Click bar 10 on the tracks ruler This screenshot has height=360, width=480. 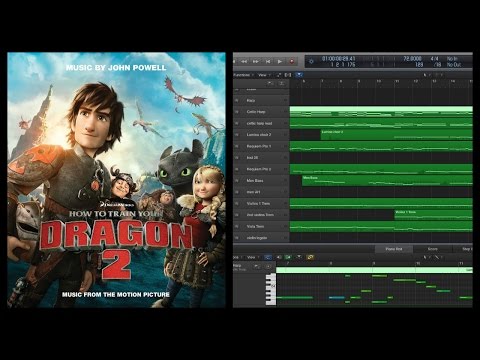[379, 81]
